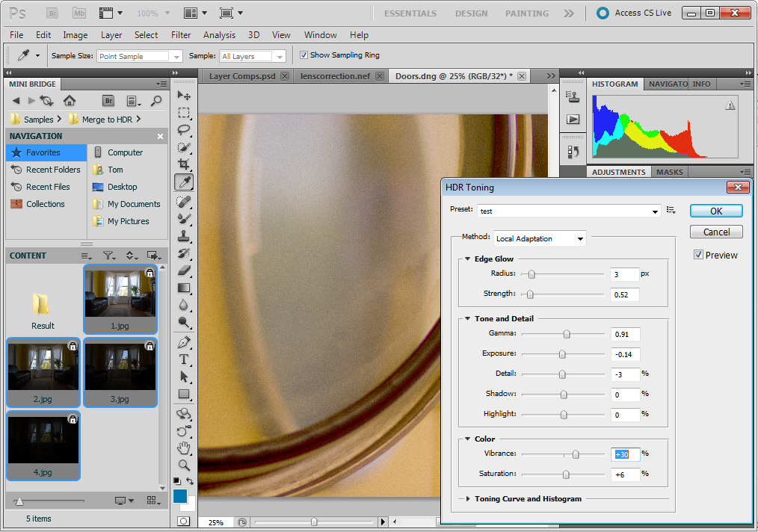Choose the Horizontal Type tool

click(x=183, y=359)
